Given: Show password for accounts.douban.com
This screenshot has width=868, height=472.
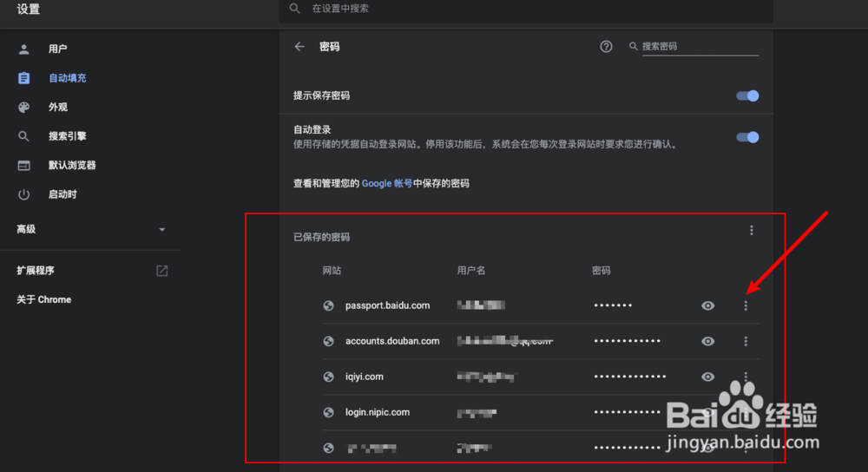Looking at the screenshot, I should pos(707,341).
